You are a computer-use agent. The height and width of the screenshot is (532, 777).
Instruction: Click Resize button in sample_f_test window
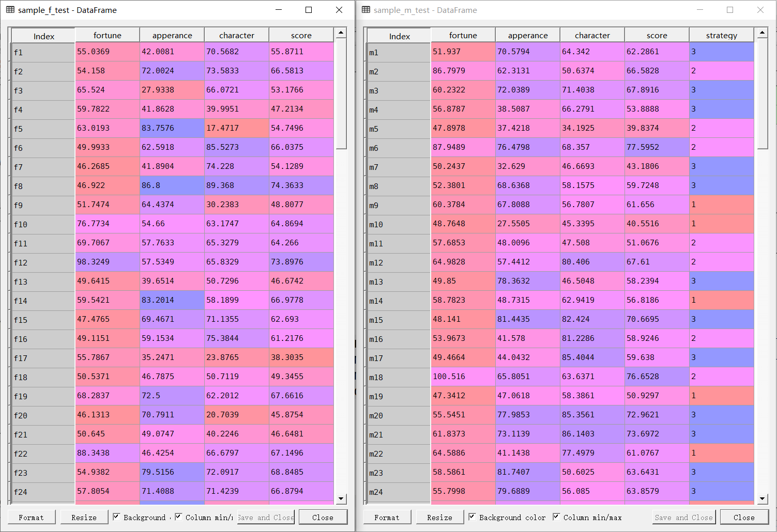coord(84,517)
